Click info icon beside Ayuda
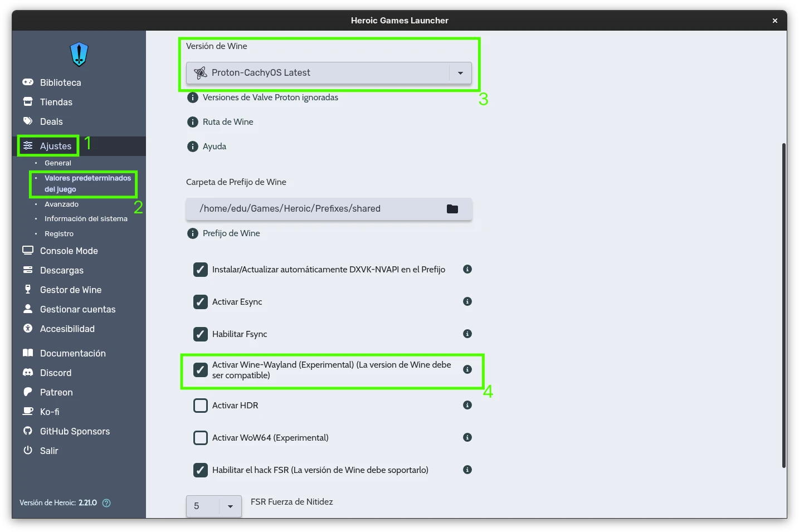Screen dimensions: 799x532 click(x=193, y=147)
